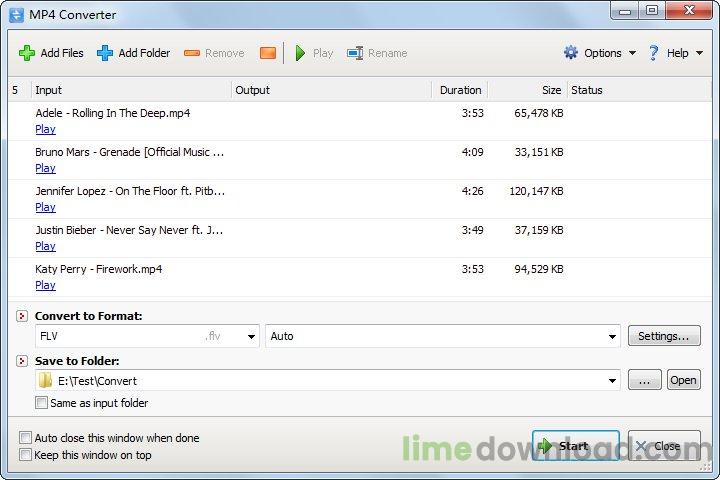The width and height of the screenshot is (720, 480).
Task: Select the Bruno Mars - Grenade row
Action: tap(360, 160)
